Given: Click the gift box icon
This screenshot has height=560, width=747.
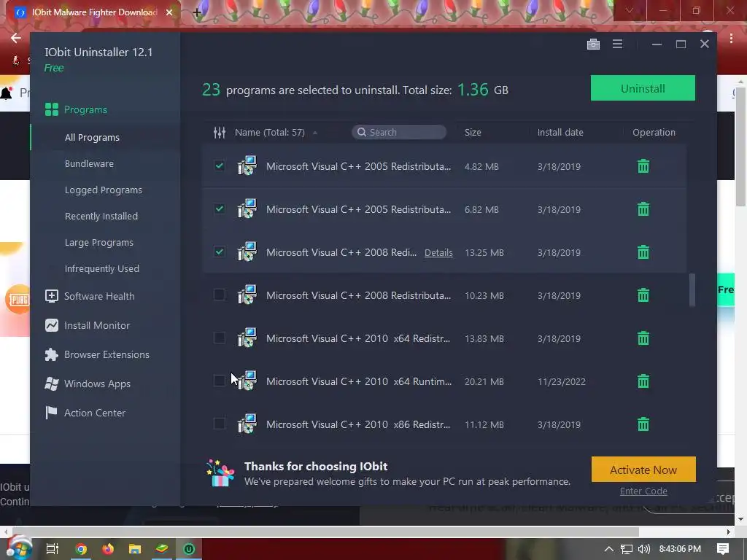Looking at the screenshot, I should click(x=220, y=472).
